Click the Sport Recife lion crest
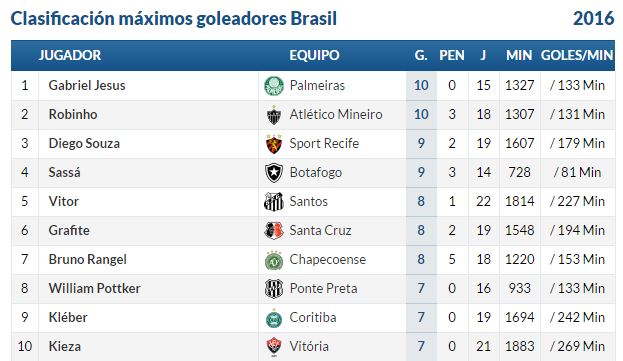This screenshot has width=623, height=361. click(274, 144)
